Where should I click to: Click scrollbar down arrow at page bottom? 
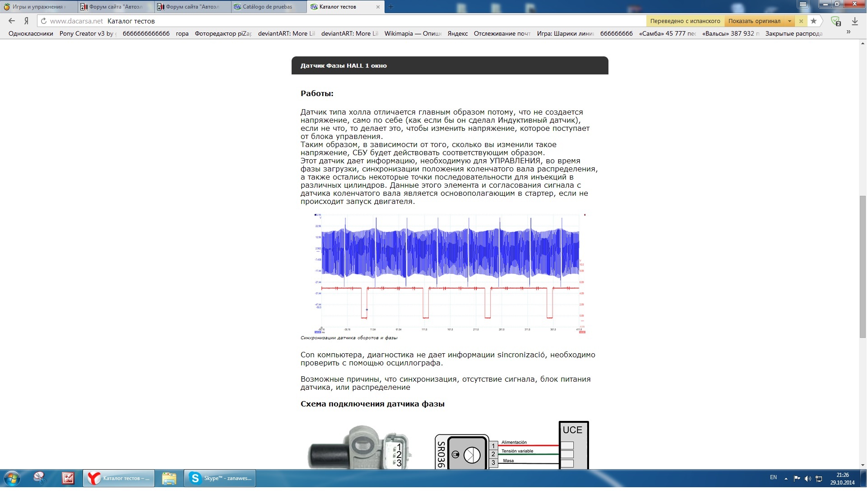[863, 465]
